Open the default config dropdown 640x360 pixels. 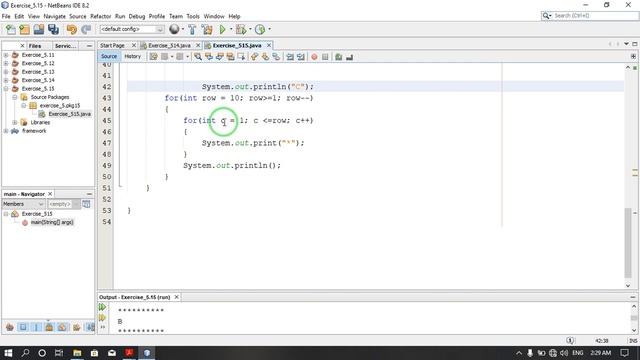(x=132, y=29)
